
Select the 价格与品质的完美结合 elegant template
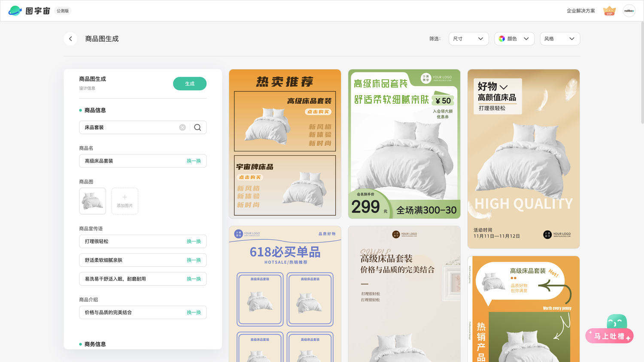404,294
